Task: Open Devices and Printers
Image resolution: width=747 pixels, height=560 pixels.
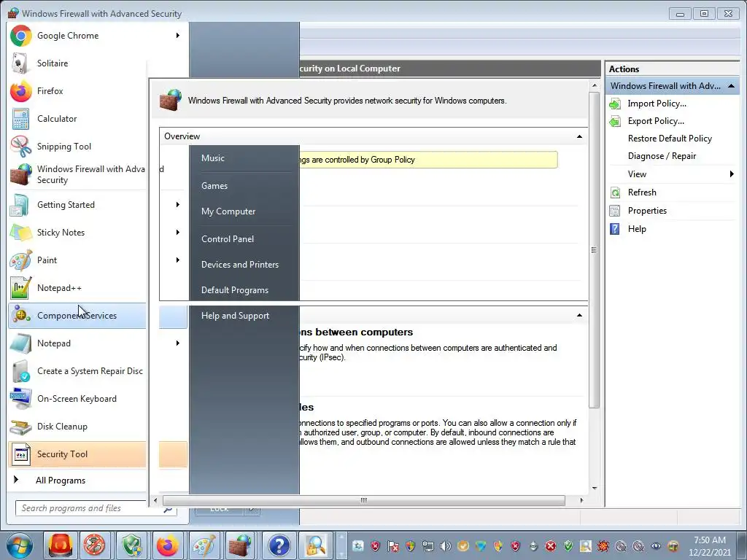Action: pos(239,264)
